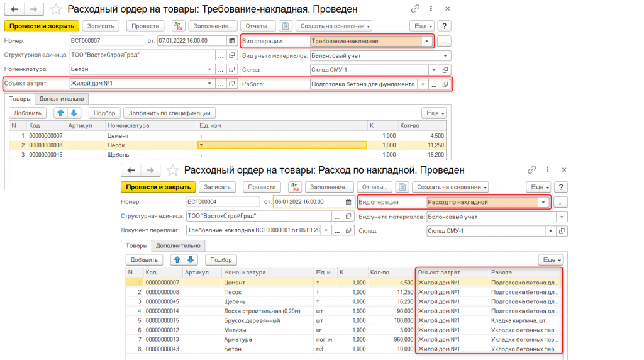
Task: Switch to the Дополнительно tab in the Требование-накладная window
Action: pyautogui.click(x=61, y=99)
